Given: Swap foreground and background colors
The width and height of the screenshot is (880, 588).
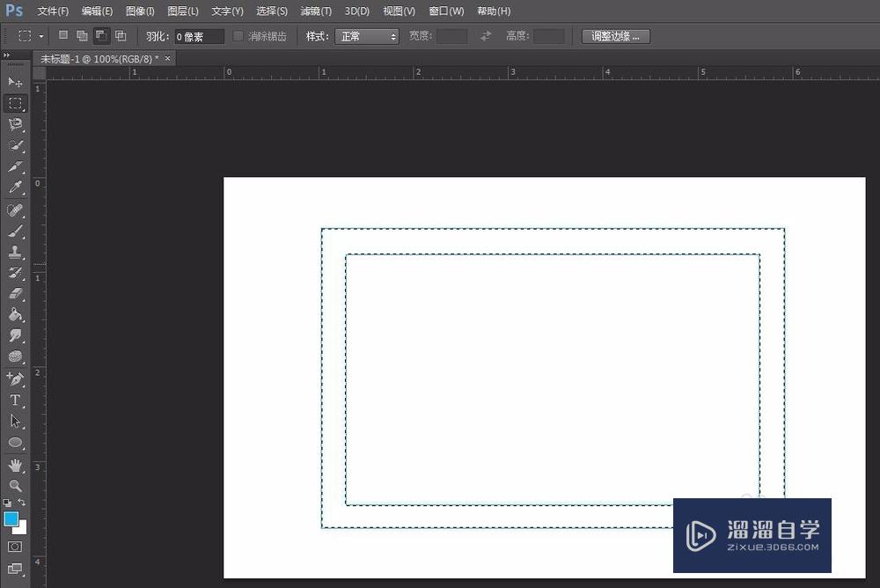Looking at the screenshot, I should click(x=21, y=502).
